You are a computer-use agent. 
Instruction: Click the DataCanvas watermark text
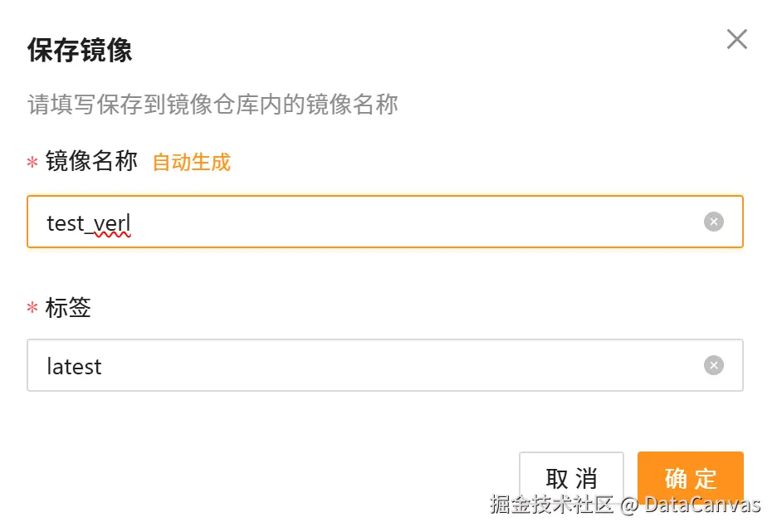[702, 505]
